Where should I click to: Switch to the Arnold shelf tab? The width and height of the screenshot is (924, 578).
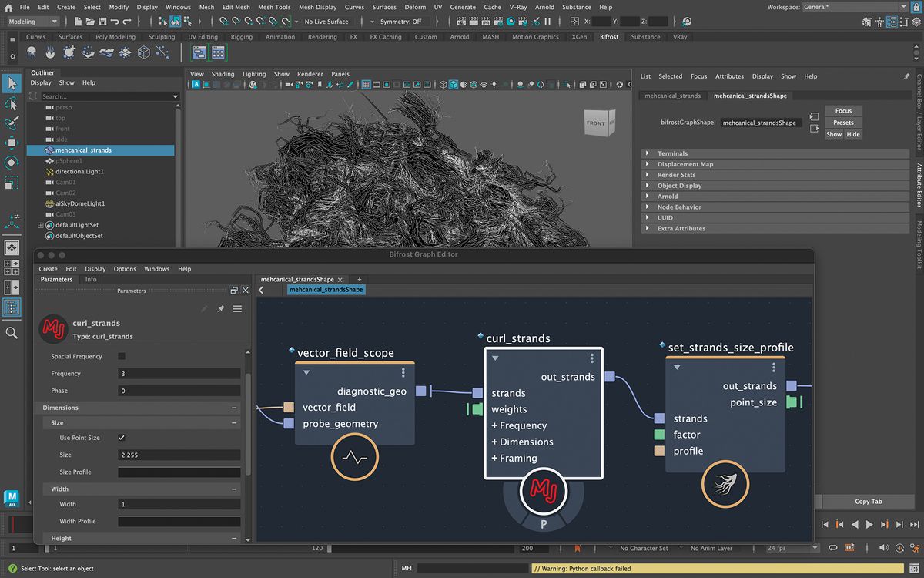click(460, 36)
